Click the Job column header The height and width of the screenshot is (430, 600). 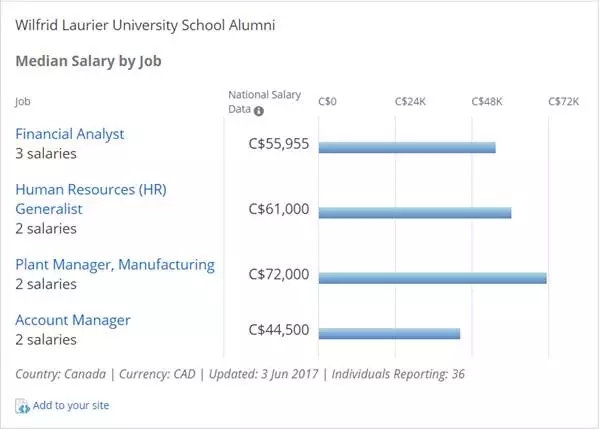point(23,101)
